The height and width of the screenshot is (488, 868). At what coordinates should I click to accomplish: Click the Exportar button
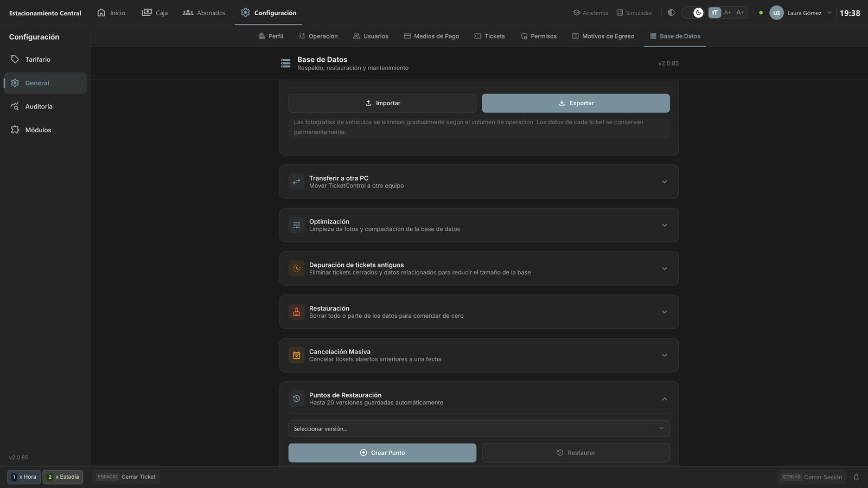click(x=576, y=103)
